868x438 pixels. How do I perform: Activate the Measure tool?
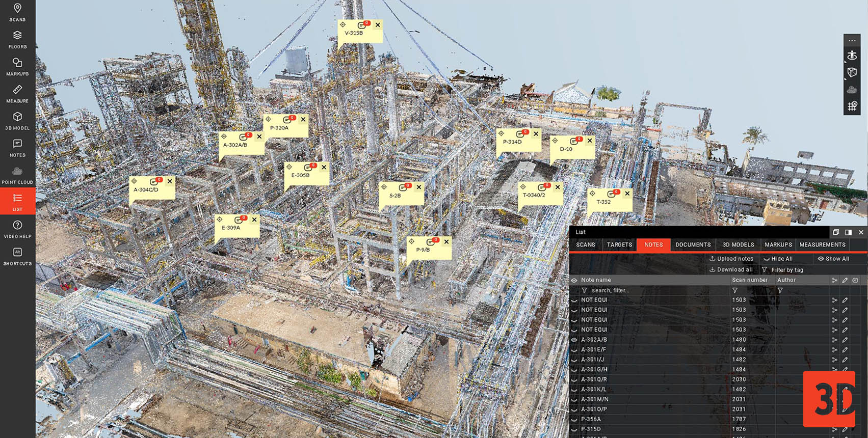[x=17, y=94]
